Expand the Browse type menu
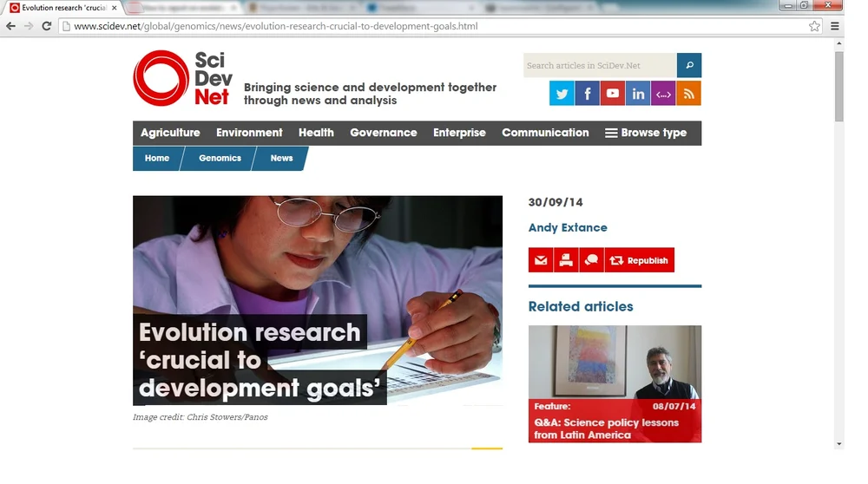The image size is (868, 484). click(646, 133)
